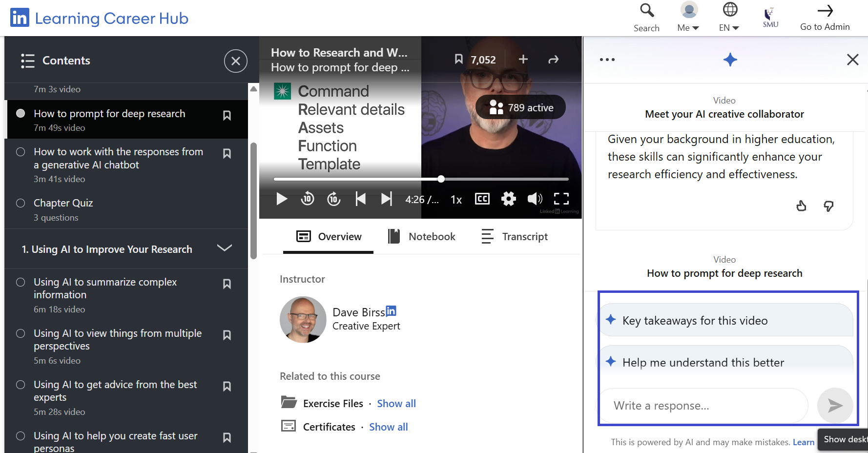The width and height of the screenshot is (868, 453).
Task: Click 'Key takeaways for this video'
Action: (x=695, y=321)
